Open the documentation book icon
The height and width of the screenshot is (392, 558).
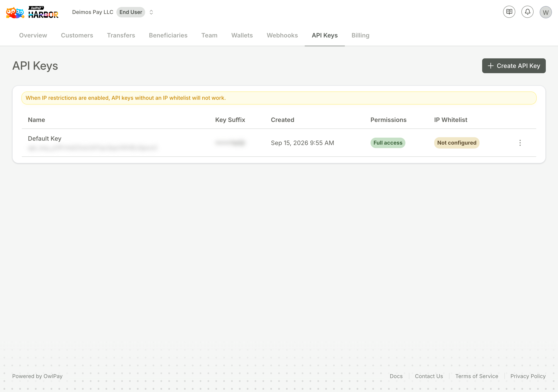tap(509, 12)
